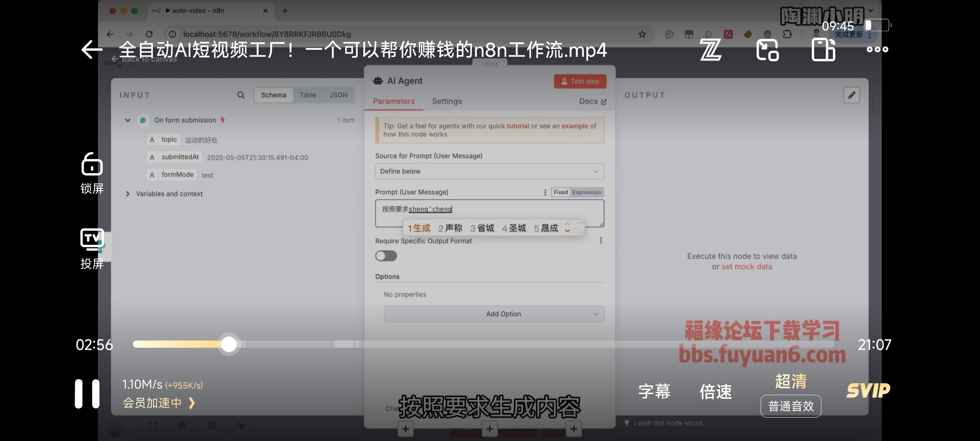Image resolution: width=980 pixels, height=441 pixels.
Task: Open the Add Option dropdown
Action: (x=494, y=314)
